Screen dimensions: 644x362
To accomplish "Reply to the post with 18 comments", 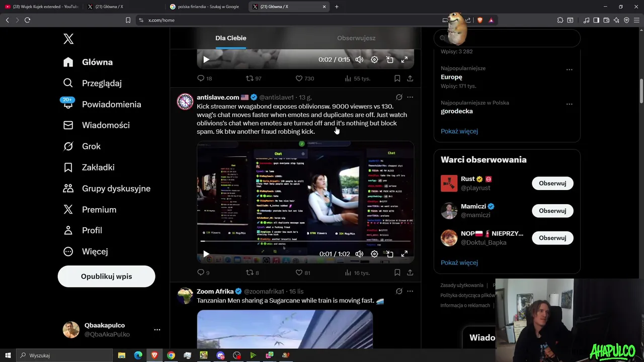I will click(204, 78).
